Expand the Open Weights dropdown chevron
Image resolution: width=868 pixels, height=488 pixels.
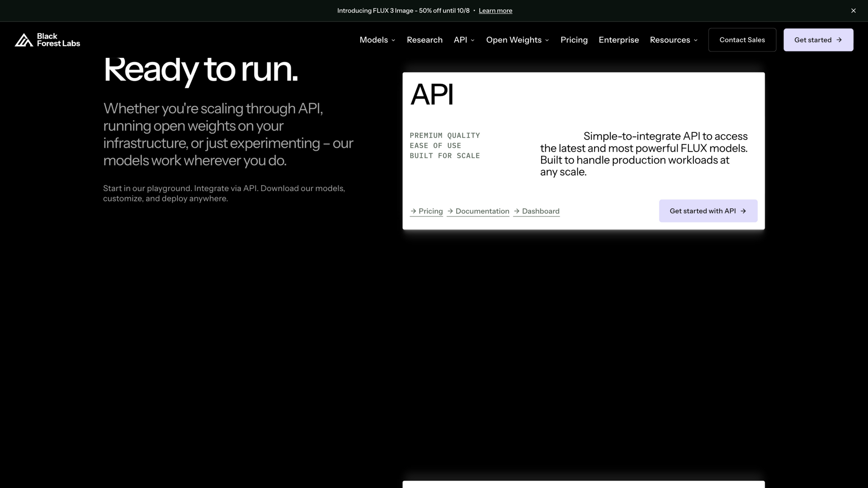click(x=547, y=40)
